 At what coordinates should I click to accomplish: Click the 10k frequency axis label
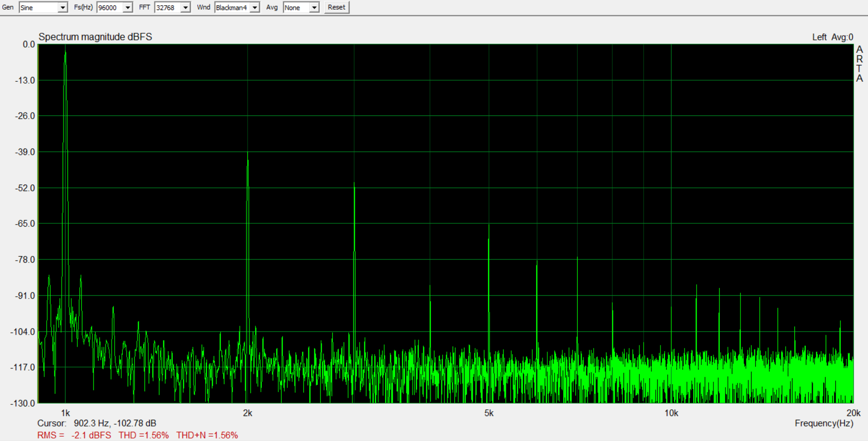(671, 413)
